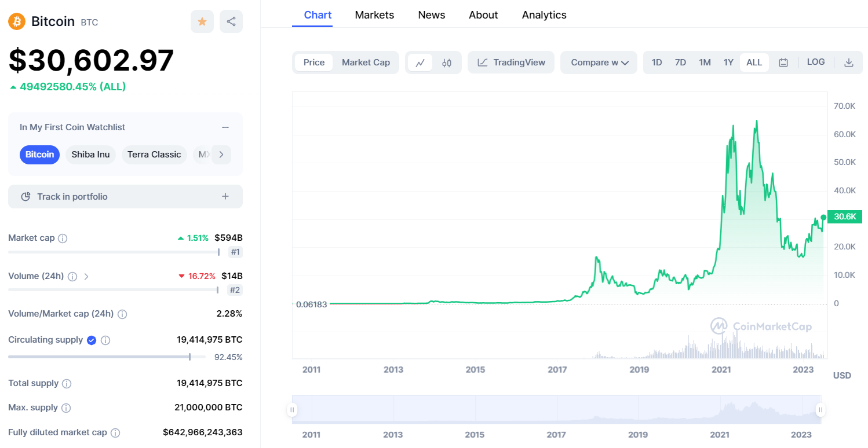
Task: Click the Circulating supply info icon
Action: point(105,340)
